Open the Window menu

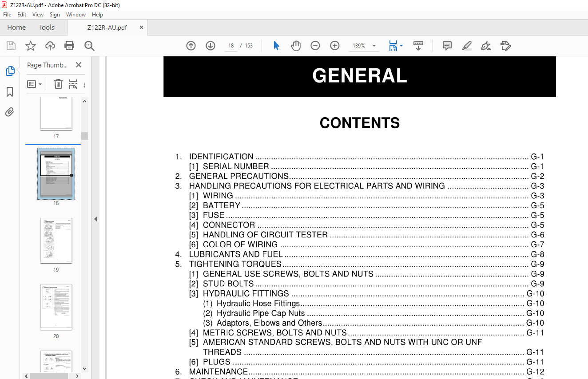(76, 15)
